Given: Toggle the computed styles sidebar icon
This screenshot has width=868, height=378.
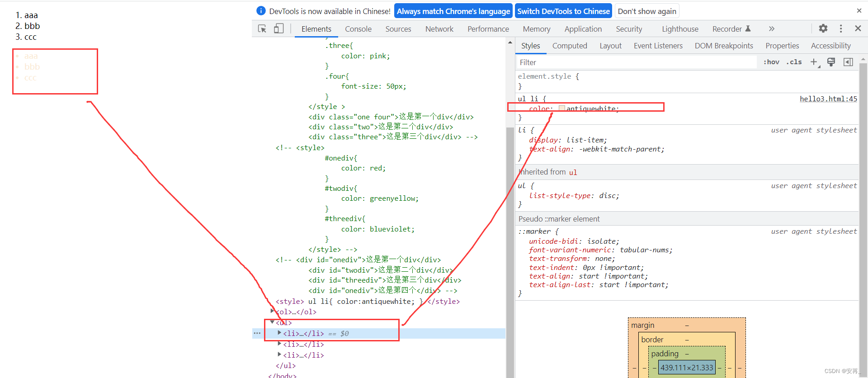Looking at the screenshot, I should pyautogui.click(x=848, y=62).
